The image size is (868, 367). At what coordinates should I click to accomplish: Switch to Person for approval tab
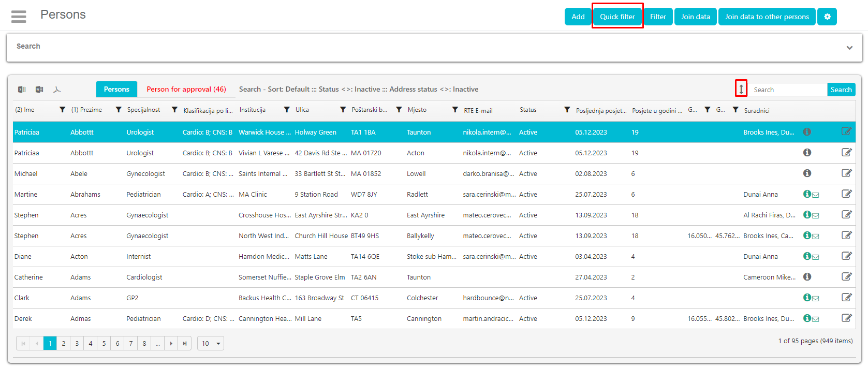click(186, 89)
